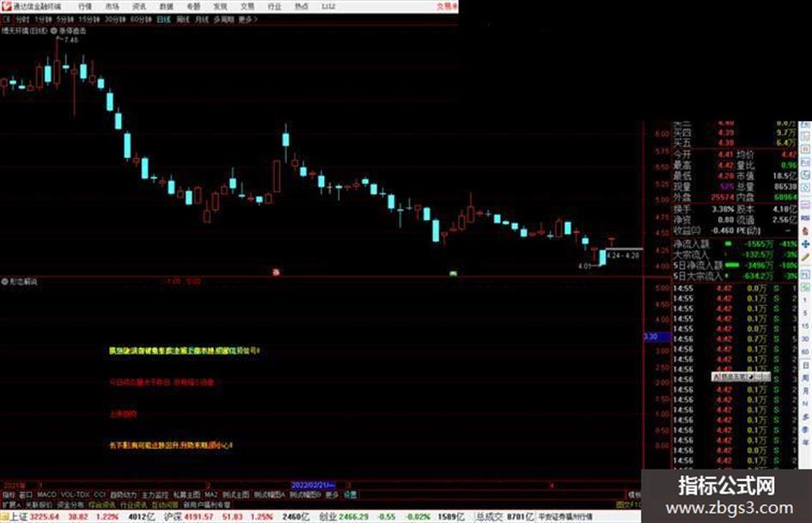Select the VOL-TDX indicator tab

(76, 495)
